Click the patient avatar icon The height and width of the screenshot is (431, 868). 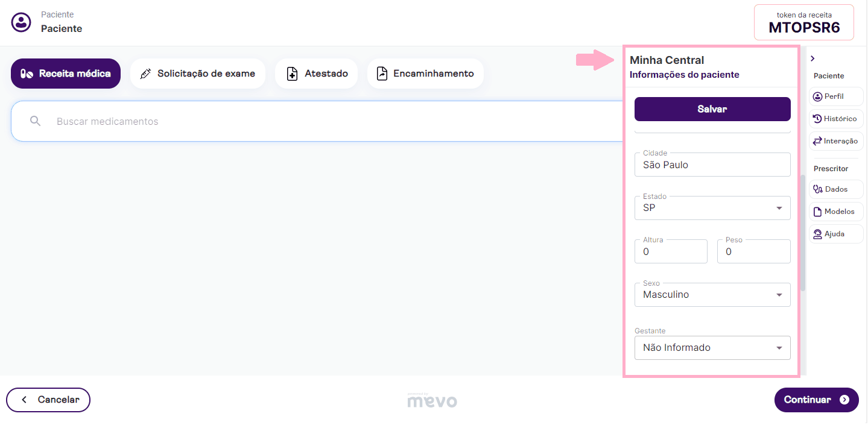tap(21, 22)
